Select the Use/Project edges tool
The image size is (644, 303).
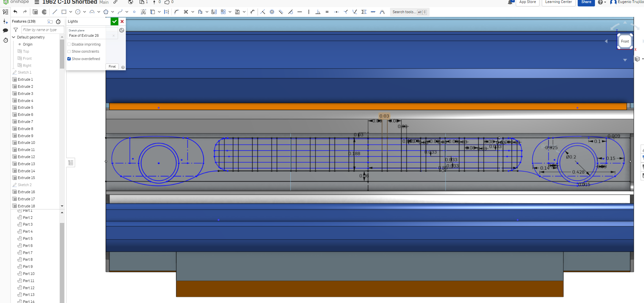(153, 12)
